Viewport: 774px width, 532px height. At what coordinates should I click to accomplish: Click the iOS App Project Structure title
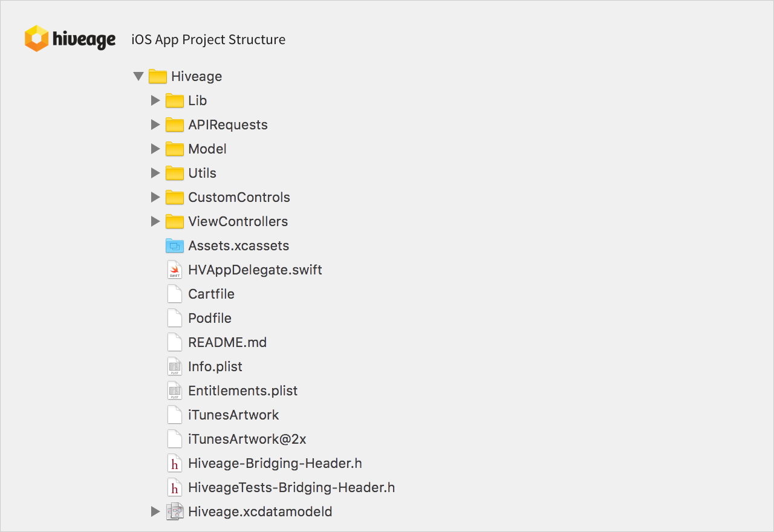click(209, 40)
